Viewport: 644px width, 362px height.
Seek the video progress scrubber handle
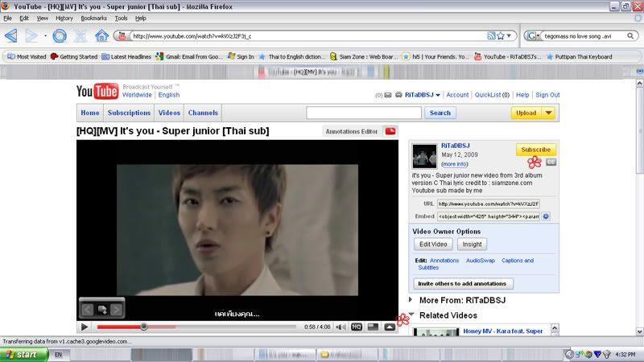[144, 327]
